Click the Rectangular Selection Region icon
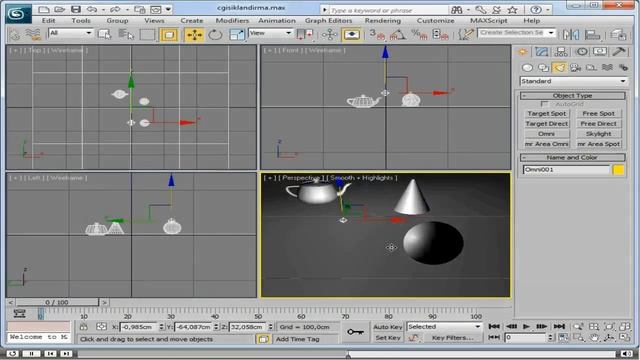The width and height of the screenshot is (640, 360). tap(147, 34)
